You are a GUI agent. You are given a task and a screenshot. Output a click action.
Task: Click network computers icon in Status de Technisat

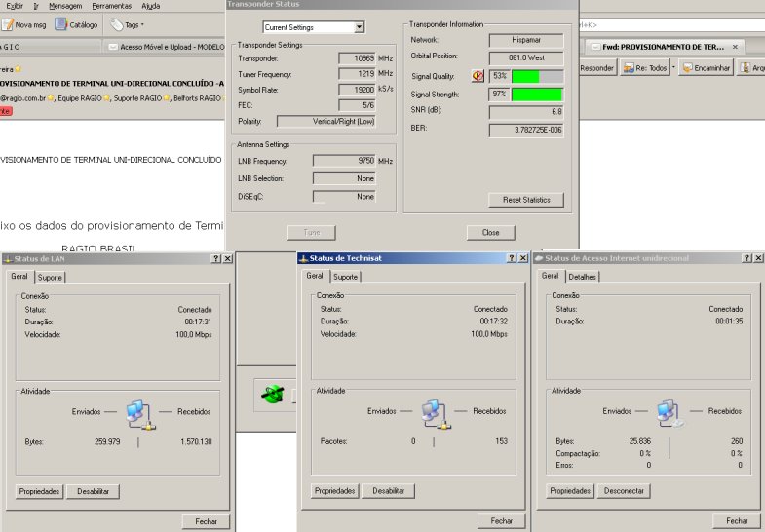[x=436, y=414]
